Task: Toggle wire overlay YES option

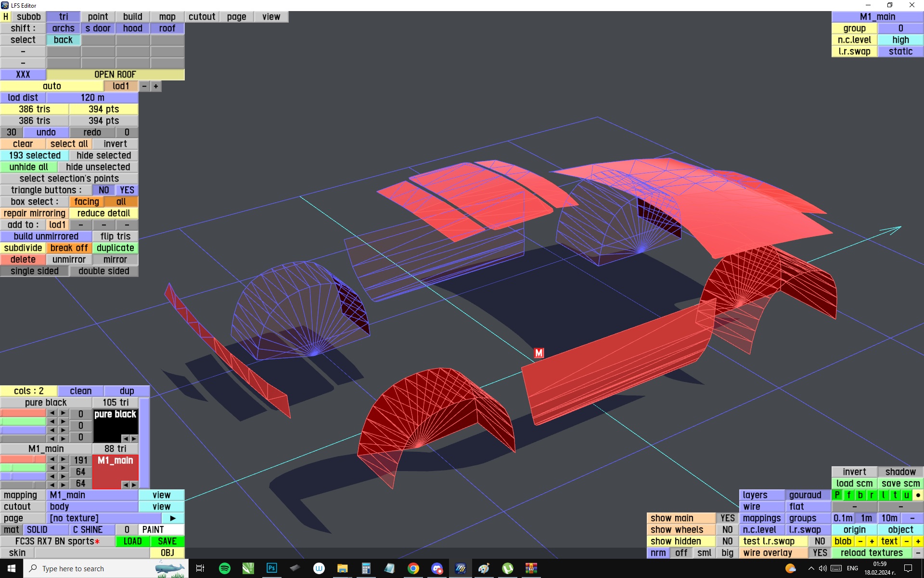Action: pos(820,553)
